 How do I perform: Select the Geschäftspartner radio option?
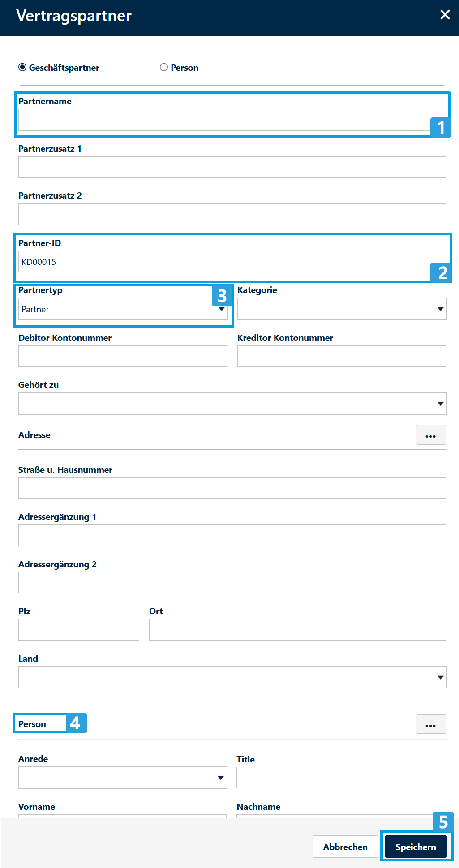pyautogui.click(x=22, y=67)
